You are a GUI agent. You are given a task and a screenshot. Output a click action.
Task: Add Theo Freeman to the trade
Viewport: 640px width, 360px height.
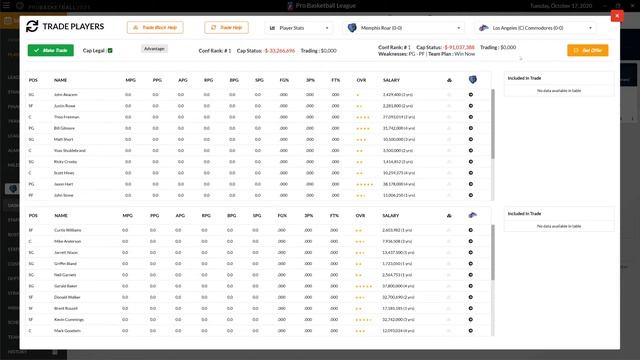coord(471,117)
